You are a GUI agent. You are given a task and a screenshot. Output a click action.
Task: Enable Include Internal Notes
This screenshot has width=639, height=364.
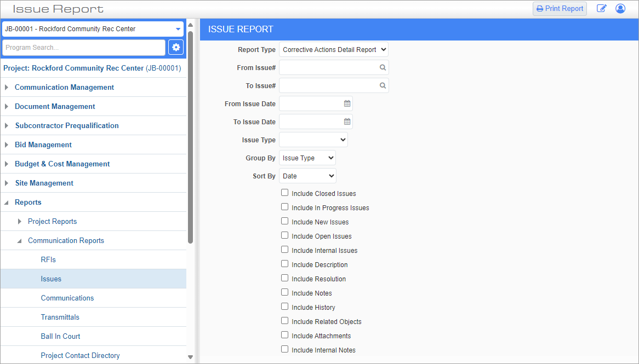[284, 349]
